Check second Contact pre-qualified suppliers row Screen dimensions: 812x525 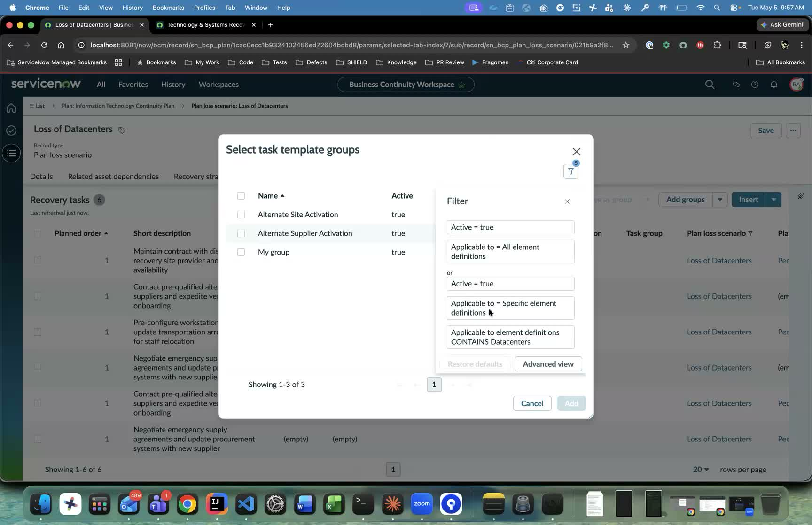tap(38, 403)
